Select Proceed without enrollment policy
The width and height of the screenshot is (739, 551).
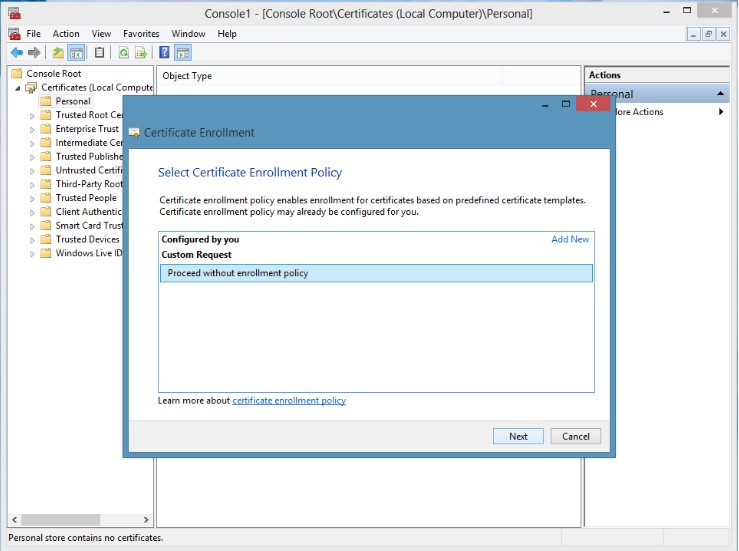[x=376, y=273]
